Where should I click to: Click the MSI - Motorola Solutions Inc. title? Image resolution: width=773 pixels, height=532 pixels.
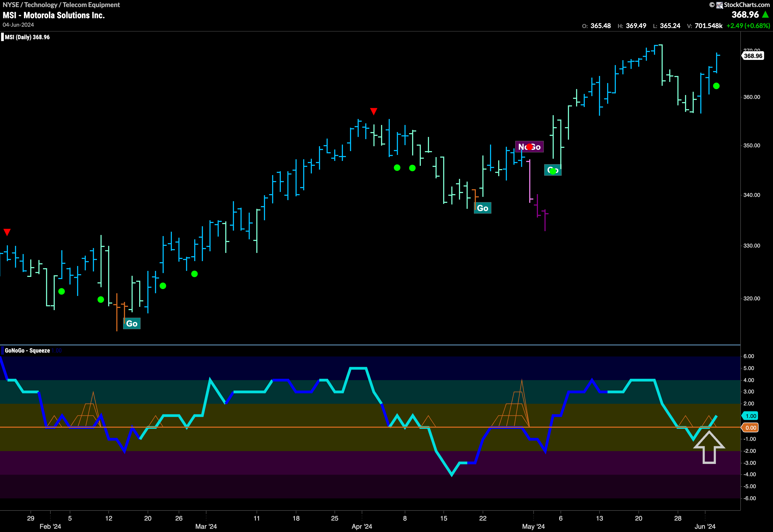click(x=54, y=15)
